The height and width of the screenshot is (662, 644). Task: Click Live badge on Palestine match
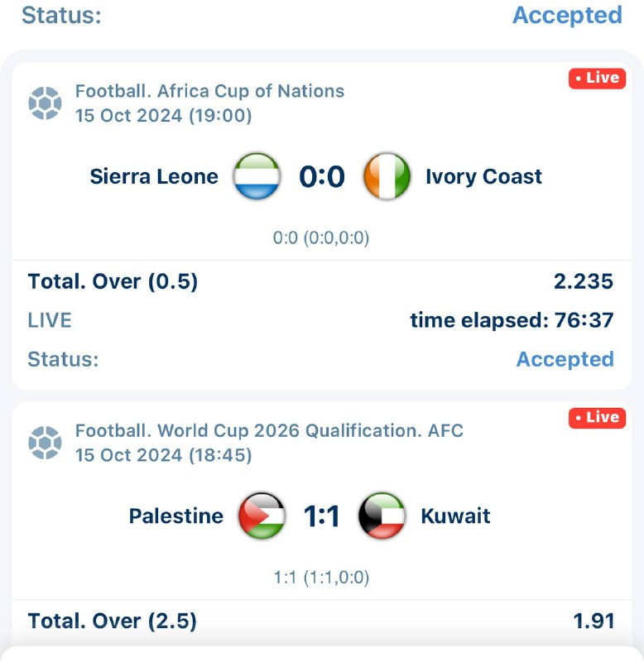[x=597, y=418]
